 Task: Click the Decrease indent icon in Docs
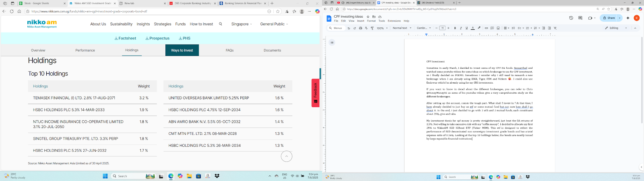[544, 28]
